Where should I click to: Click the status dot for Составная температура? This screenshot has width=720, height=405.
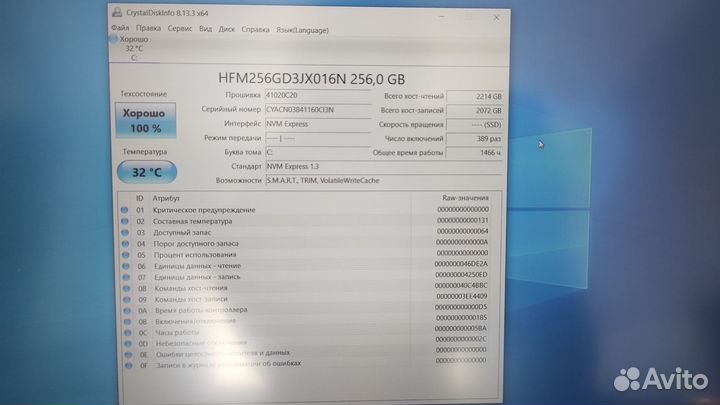tap(124, 221)
